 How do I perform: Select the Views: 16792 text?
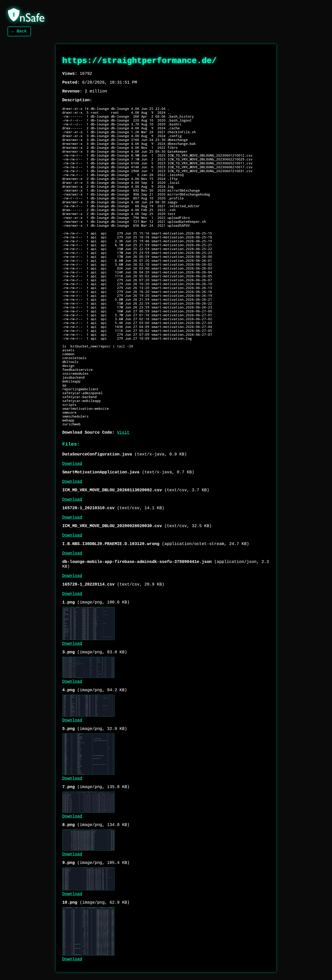(77, 73)
